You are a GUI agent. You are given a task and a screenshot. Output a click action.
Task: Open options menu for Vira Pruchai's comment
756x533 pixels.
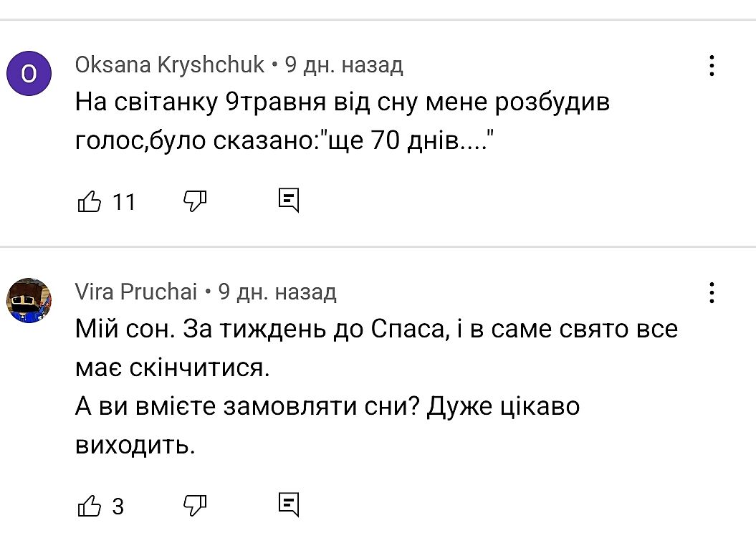712,292
